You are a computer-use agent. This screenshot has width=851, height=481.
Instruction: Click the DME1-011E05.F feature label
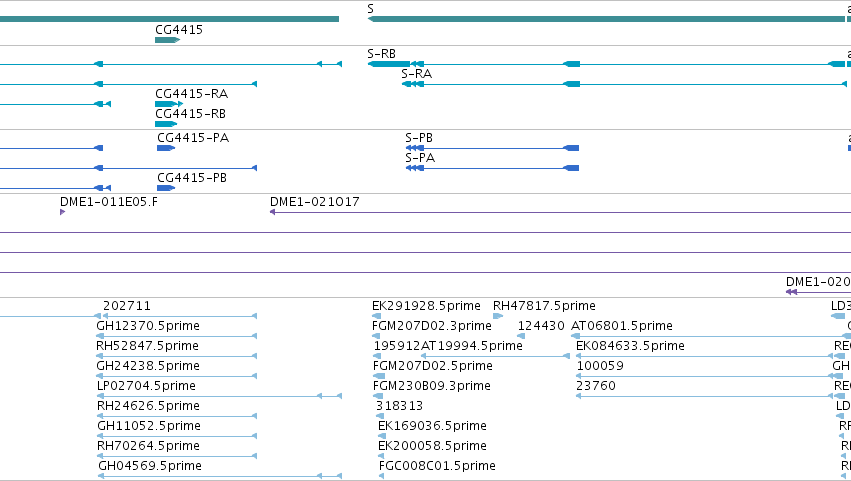click(109, 202)
